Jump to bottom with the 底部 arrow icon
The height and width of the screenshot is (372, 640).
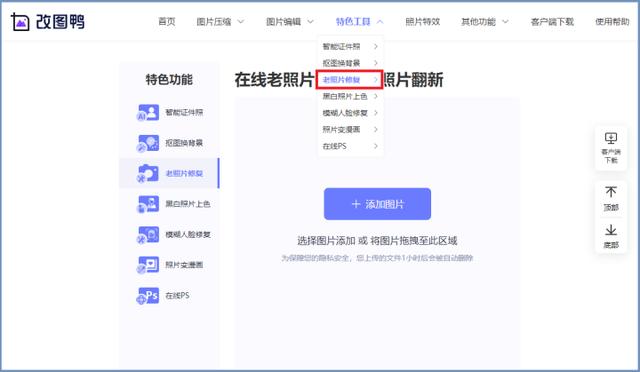(611, 230)
